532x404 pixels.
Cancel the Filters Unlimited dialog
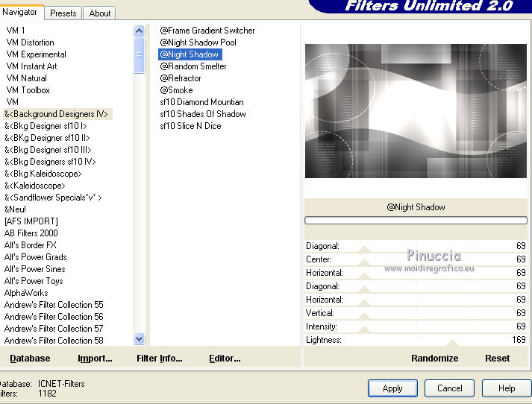click(450, 388)
